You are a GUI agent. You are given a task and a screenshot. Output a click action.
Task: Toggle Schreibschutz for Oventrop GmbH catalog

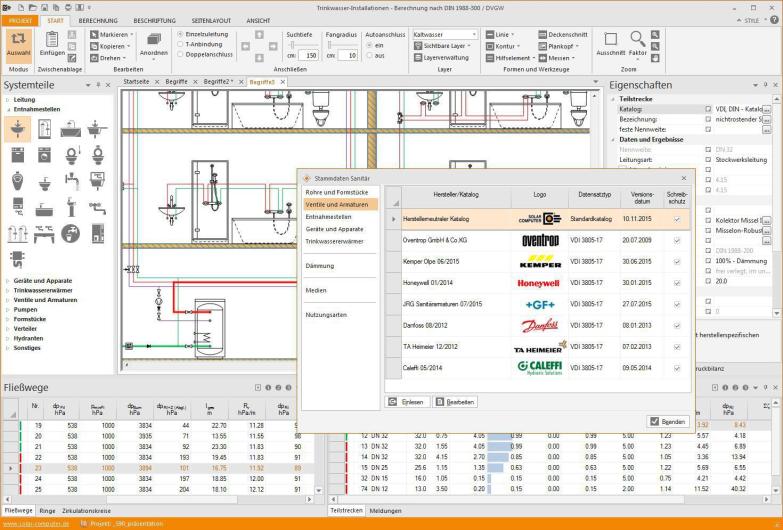(677, 240)
